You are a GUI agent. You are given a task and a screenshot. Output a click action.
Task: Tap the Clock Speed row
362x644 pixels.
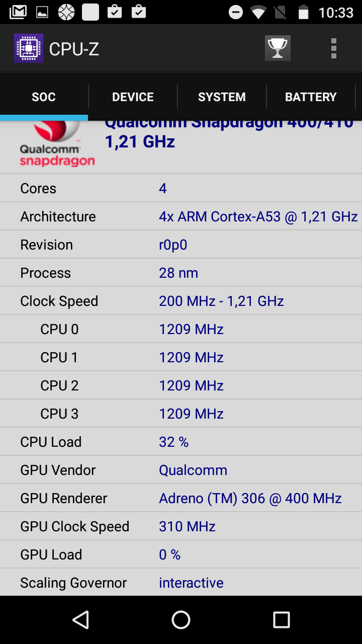tap(181, 301)
